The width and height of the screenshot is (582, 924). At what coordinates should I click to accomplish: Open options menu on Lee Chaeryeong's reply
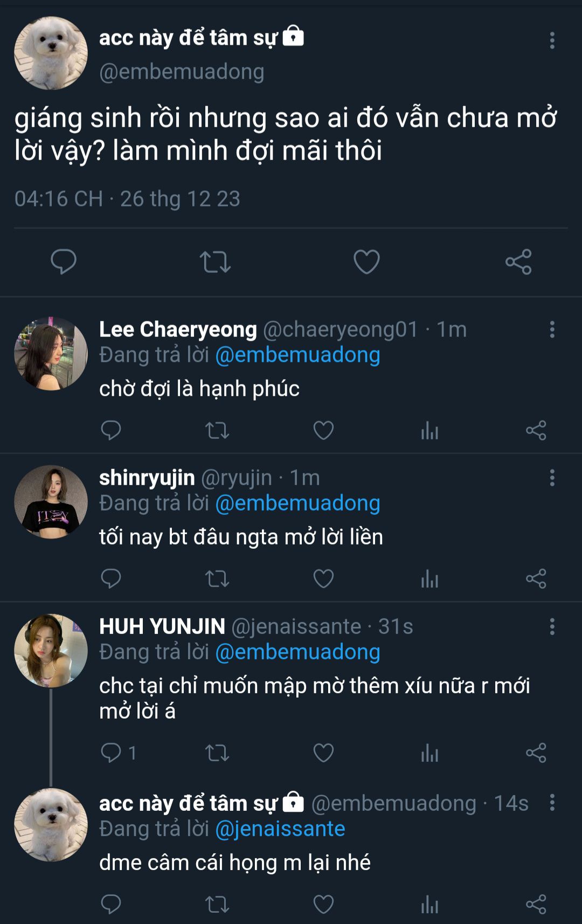pos(552,329)
